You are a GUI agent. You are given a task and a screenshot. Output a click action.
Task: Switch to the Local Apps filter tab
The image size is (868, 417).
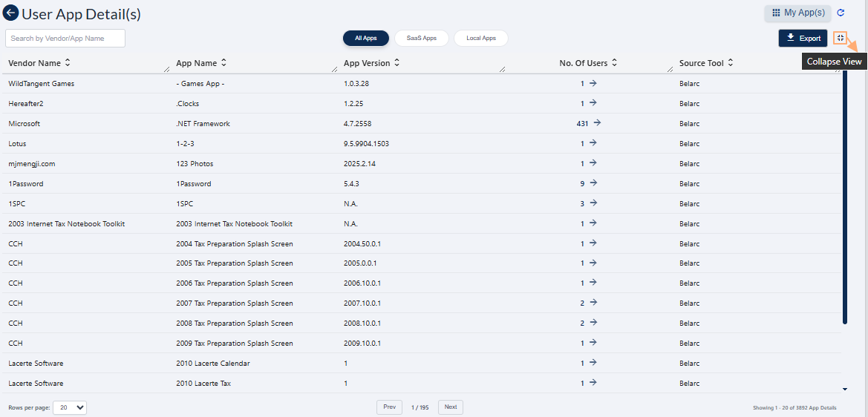(480, 38)
